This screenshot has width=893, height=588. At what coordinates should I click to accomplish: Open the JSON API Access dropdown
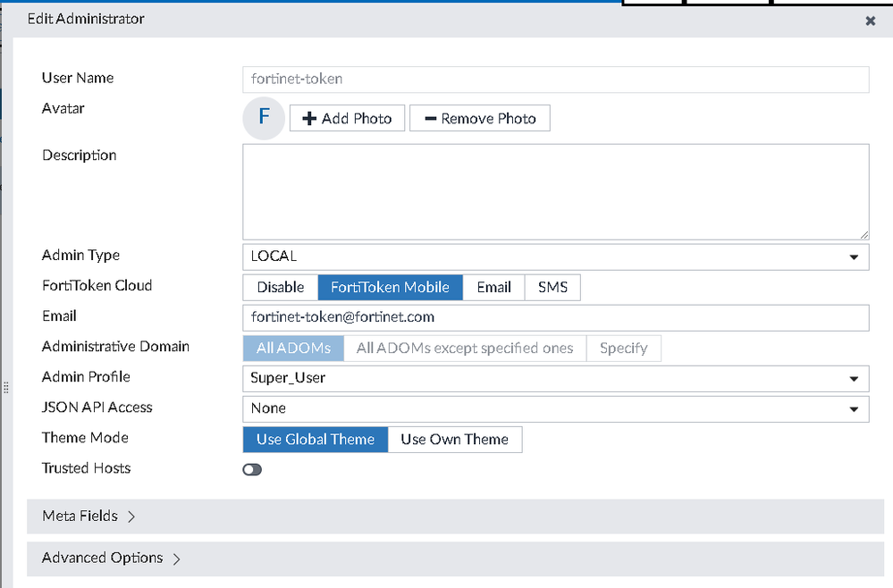click(x=556, y=408)
